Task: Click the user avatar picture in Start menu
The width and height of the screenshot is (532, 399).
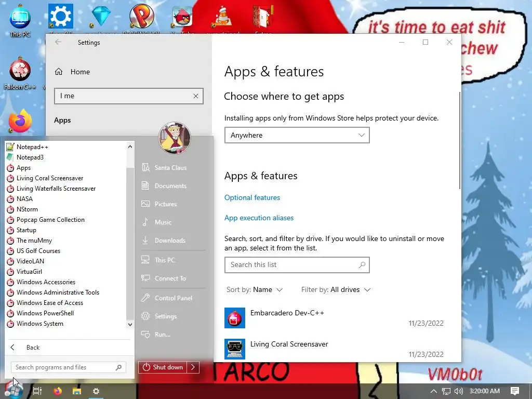Action: point(175,138)
